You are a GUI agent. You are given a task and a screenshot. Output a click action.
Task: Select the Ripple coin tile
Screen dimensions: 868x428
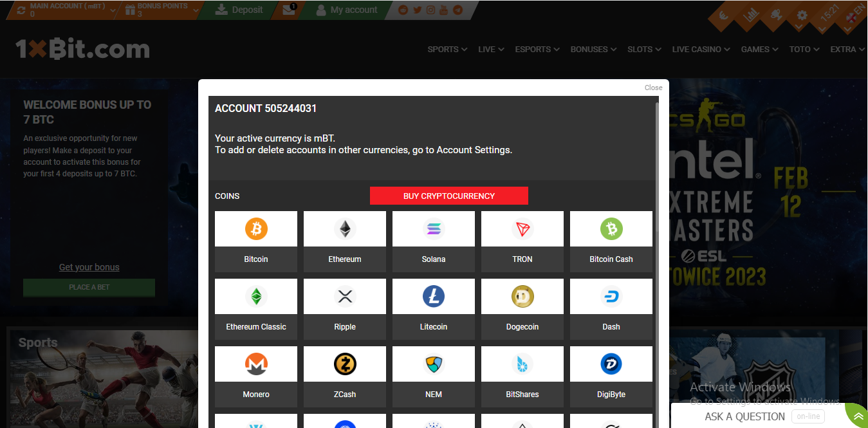[x=344, y=310]
